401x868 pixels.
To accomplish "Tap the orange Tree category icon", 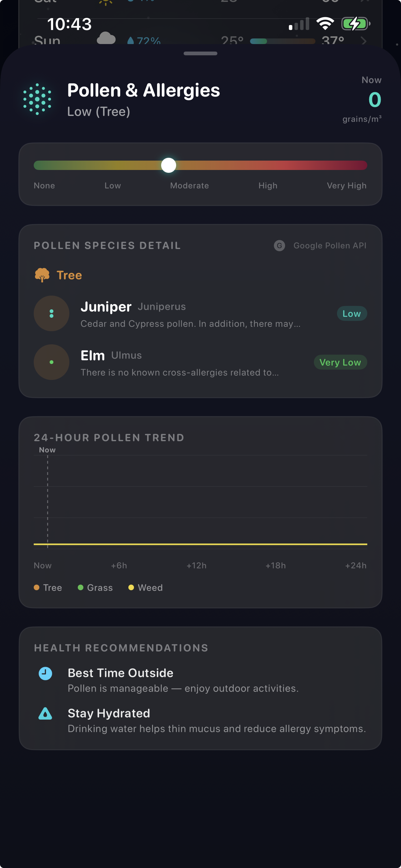I will [x=42, y=275].
